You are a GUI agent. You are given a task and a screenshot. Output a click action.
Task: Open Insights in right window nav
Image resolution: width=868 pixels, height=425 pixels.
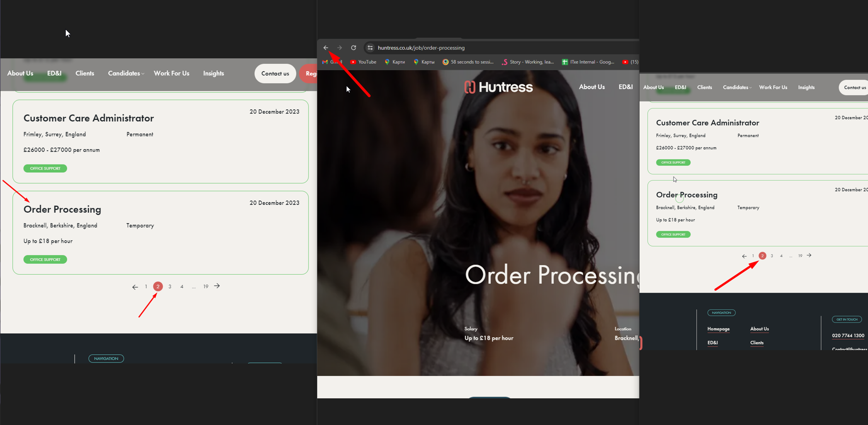[x=806, y=87]
